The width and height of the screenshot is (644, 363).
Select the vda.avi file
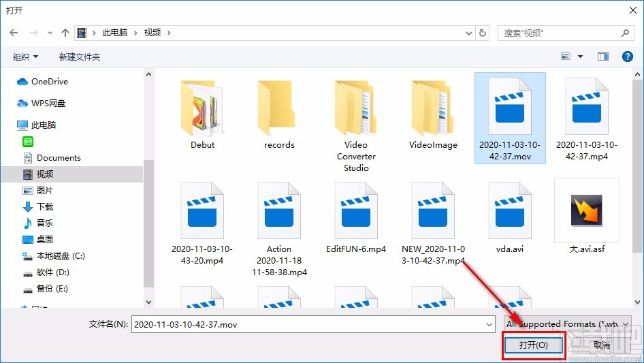[510, 217]
